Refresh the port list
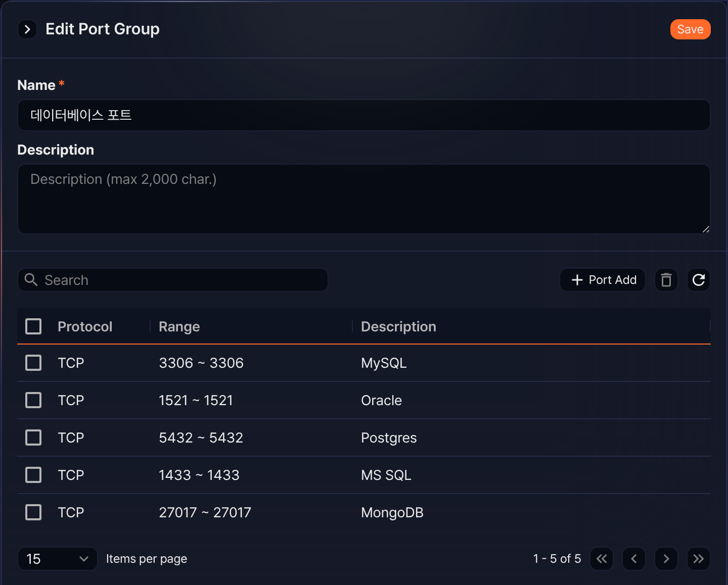728x585 pixels. coord(699,280)
